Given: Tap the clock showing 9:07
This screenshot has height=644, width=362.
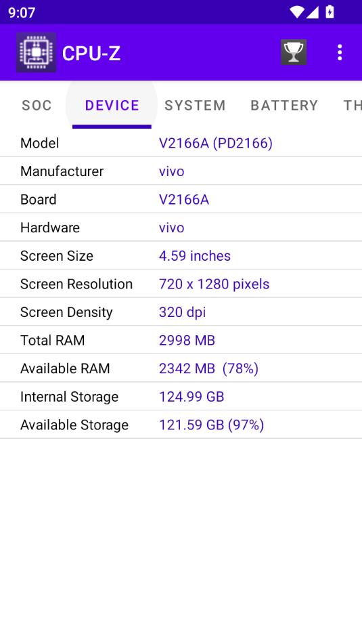Looking at the screenshot, I should (x=22, y=12).
